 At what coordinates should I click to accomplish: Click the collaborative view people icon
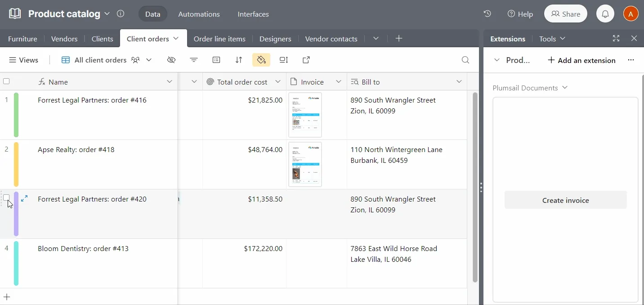(135, 60)
